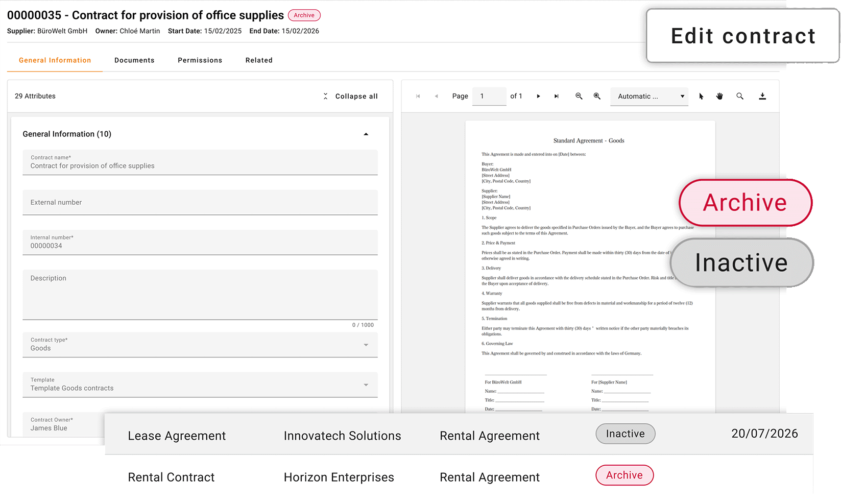The height and width of the screenshot is (504, 841).
Task: Open the Template dropdown
Action: [x=200, y=385]
